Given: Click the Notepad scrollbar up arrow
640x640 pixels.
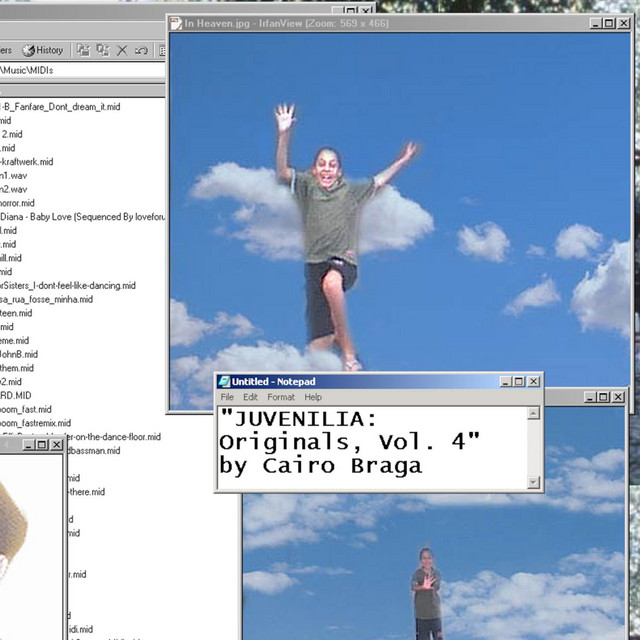Looking at the screenshot, I should coord(533,413).
